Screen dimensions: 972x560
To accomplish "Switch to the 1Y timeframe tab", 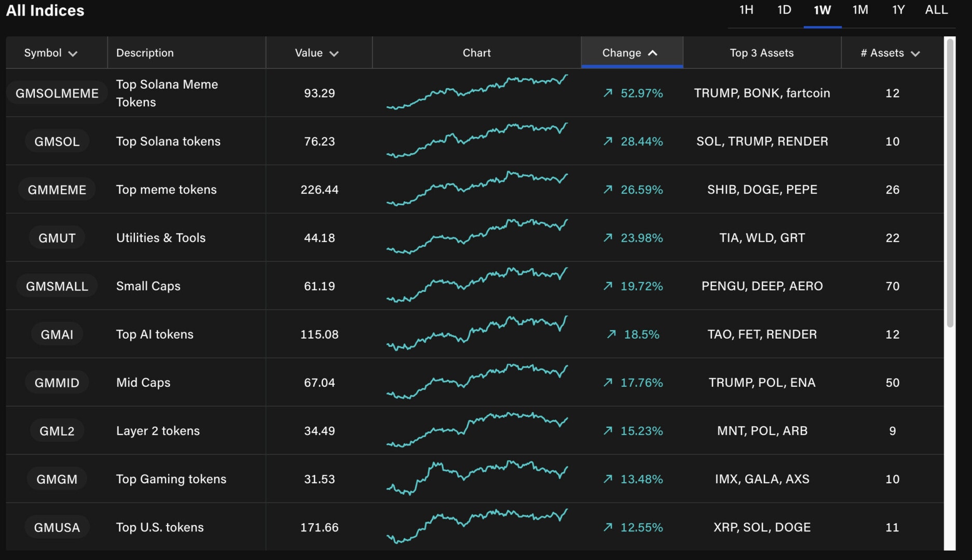I will pyautogui.click(x=898, y=10).
